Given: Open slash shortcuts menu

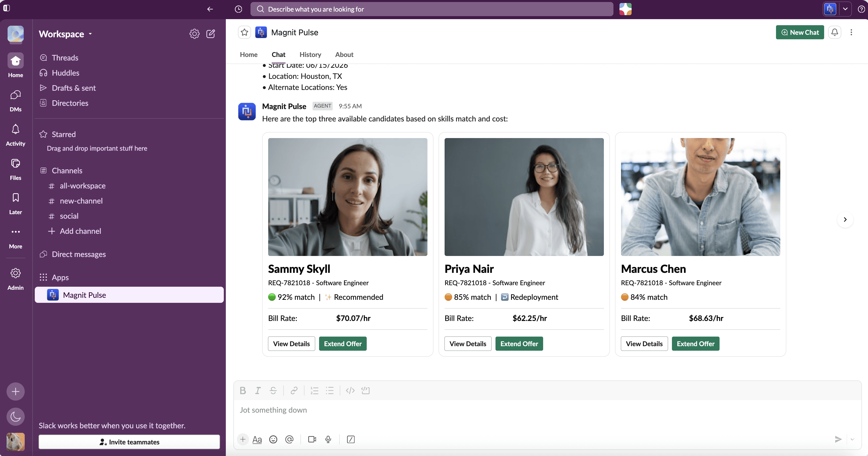Looking at the screenshot, I should [351, 439].
